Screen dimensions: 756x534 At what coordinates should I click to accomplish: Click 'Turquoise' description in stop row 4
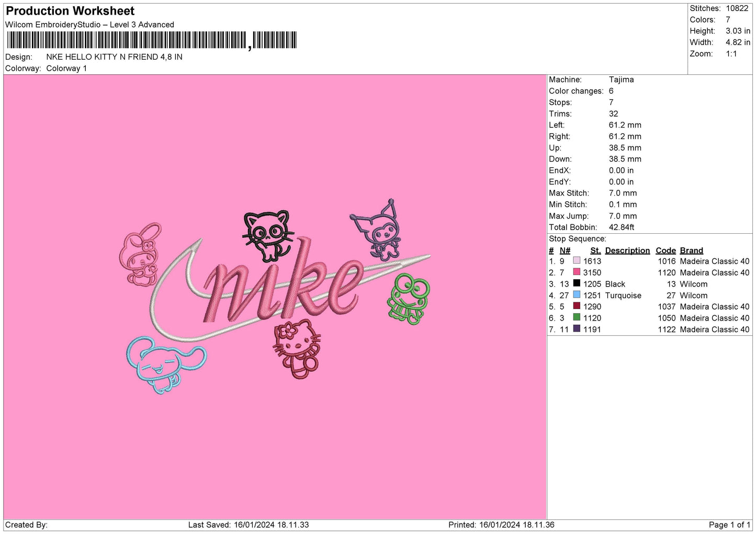623,296
